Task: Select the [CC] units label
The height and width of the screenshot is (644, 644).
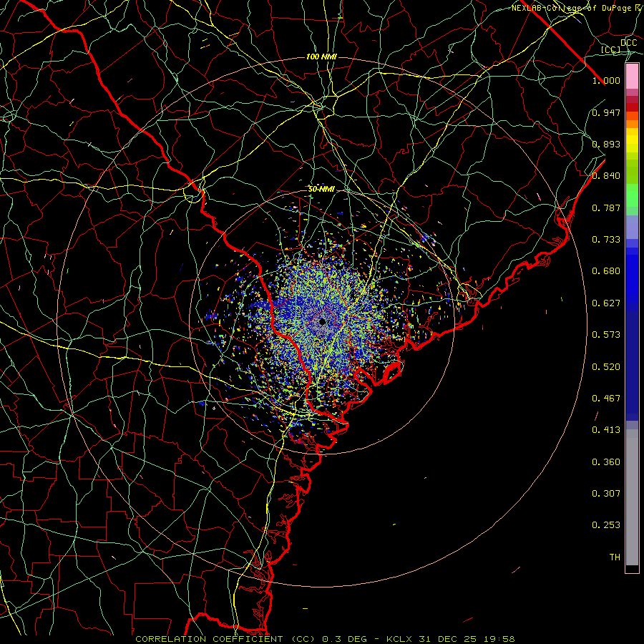Action: coord(610,50)
